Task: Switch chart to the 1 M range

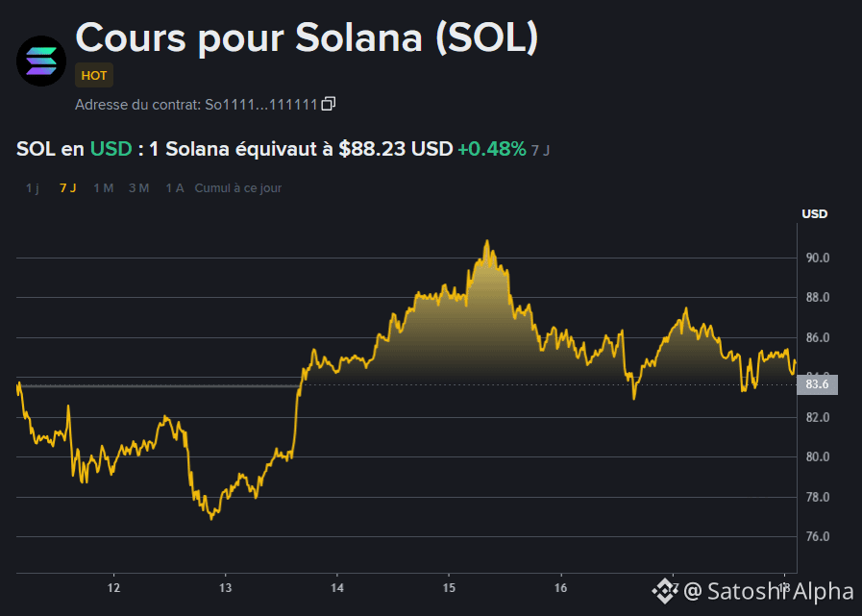Action: click(104, 188)
